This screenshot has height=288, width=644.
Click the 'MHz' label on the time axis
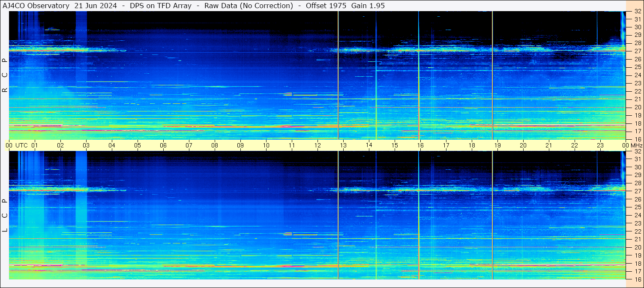[636, 145]
